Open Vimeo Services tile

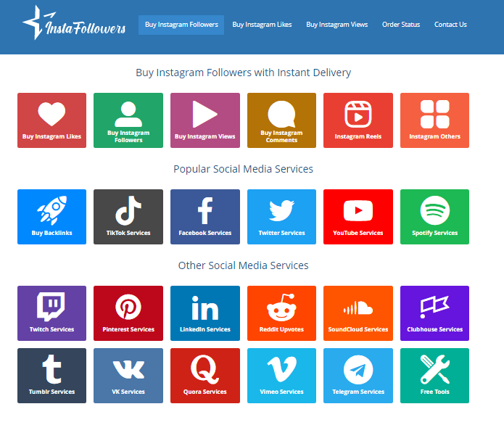(281, 376)
